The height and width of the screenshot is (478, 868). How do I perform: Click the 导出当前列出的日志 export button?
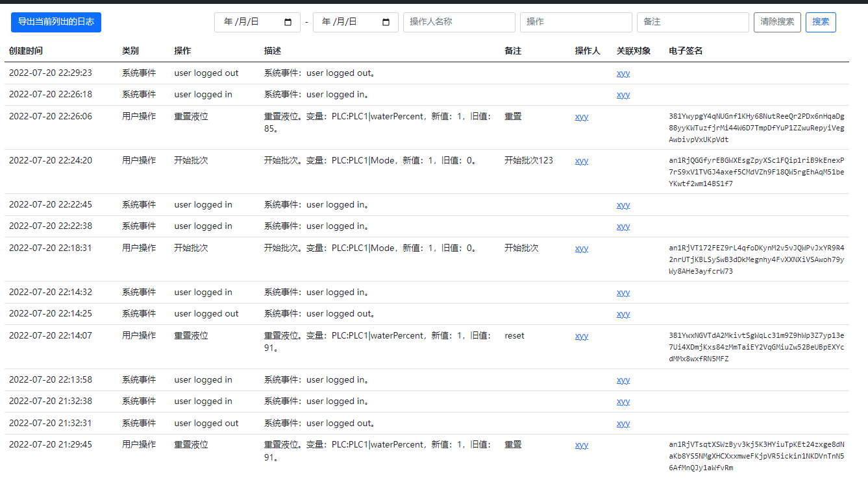(x=56, y=22)
